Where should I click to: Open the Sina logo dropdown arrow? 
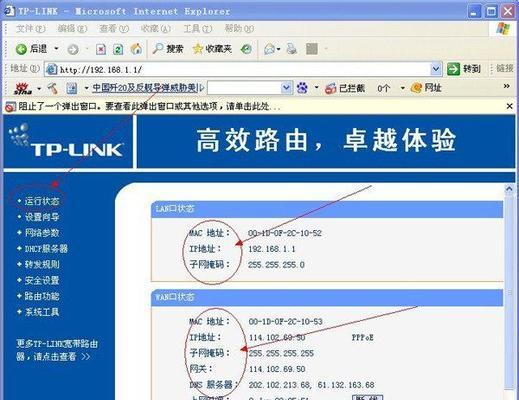click(39, 89)
